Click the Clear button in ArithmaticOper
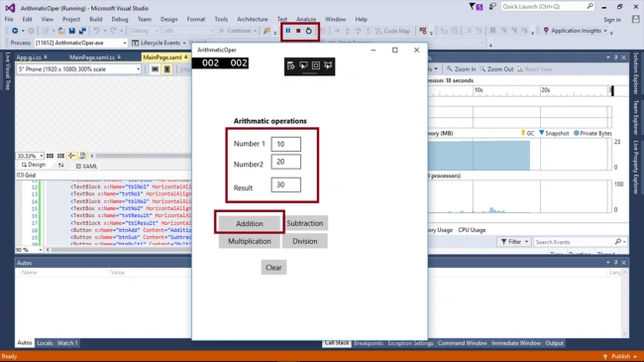The width and height of the screenshot is (644, 362). tap(273, 268)
